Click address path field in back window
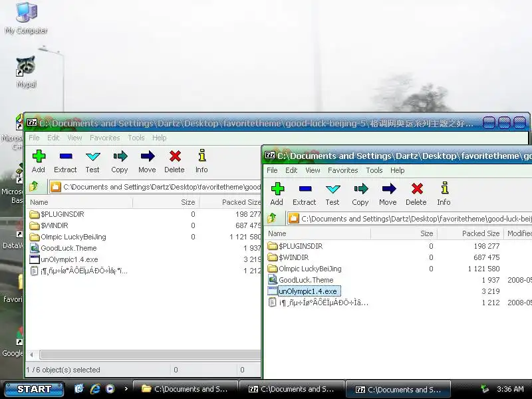The image size is (532, 399). (x=155, y=187)
